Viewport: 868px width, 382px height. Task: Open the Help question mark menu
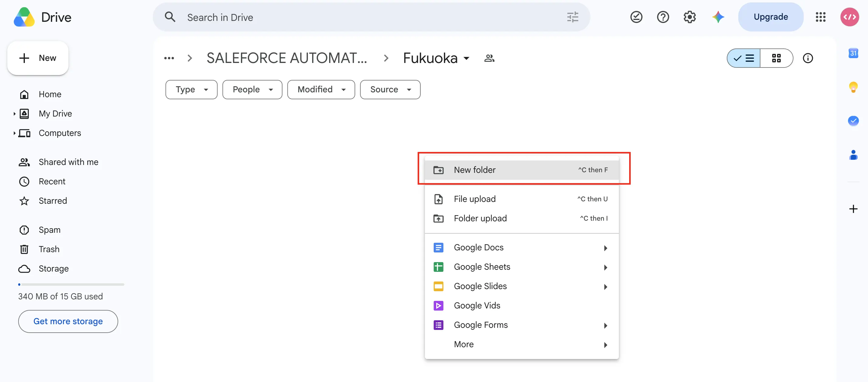pos(663,17)
